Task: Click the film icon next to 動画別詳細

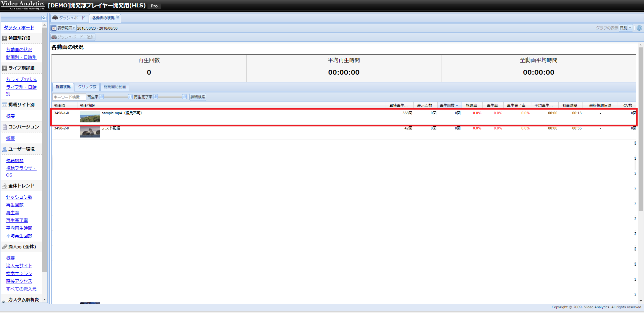Action: point(5,38)
